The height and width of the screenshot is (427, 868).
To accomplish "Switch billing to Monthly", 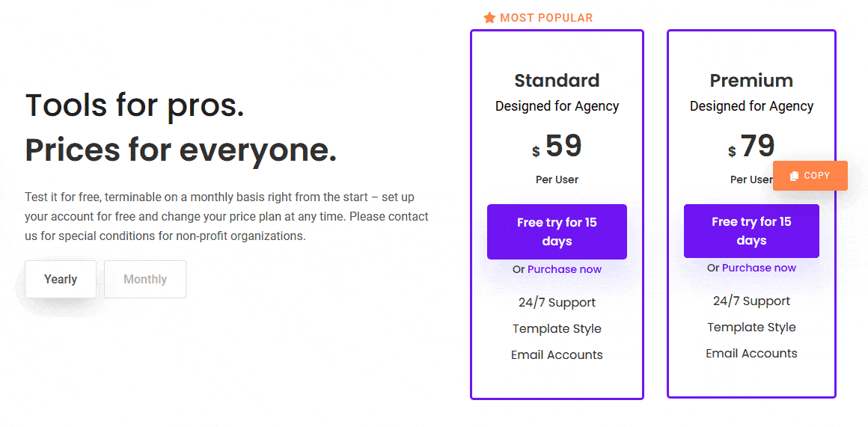I will [145, 279].
